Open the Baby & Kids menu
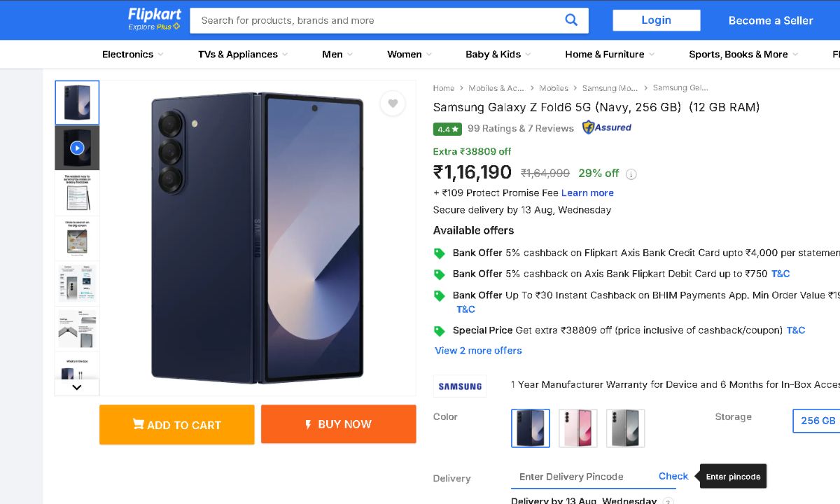This screenshot has width=840, height=504. coord(498,54)
